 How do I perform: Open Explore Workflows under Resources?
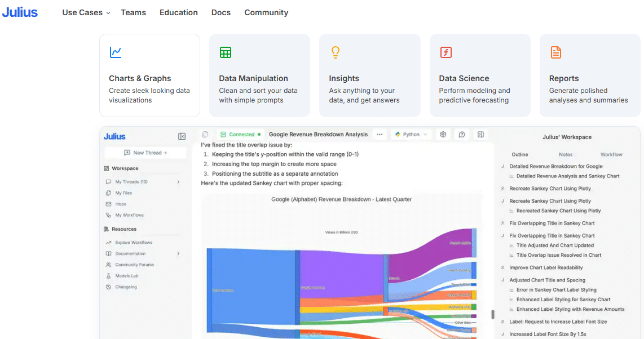click(x=134, y=243)
